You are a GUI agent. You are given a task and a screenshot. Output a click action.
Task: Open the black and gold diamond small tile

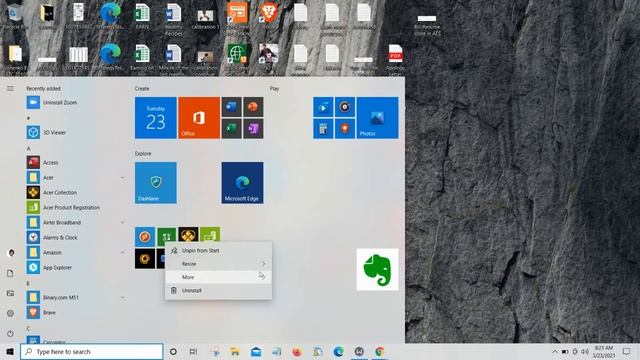pyautogui.click(x=188, y=235)
